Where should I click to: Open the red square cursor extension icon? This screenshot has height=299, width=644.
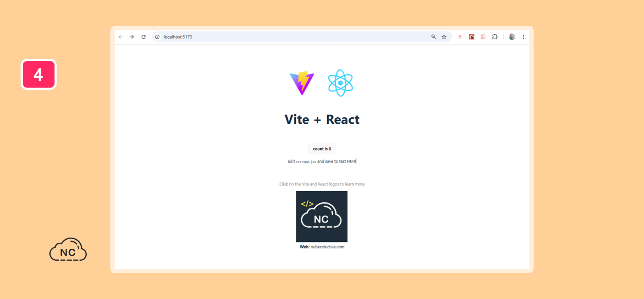coord(471,37)
